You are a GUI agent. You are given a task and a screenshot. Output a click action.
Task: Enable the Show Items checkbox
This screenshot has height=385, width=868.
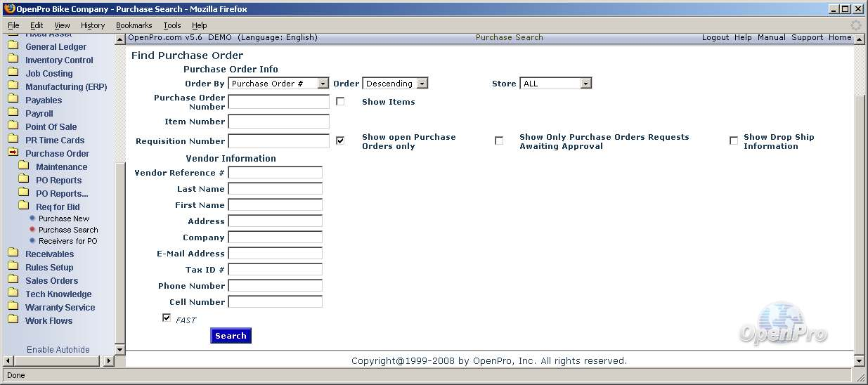(x=340, y=101)
